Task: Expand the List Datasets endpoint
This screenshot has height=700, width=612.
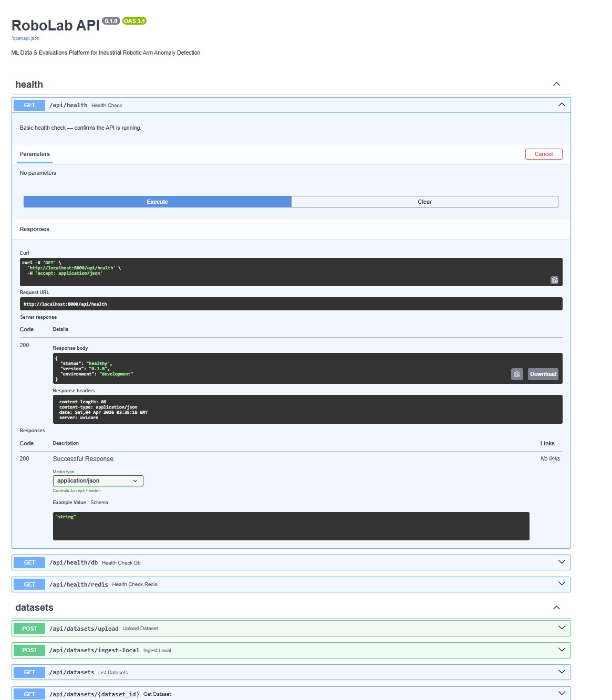Action: pos(562,672)
